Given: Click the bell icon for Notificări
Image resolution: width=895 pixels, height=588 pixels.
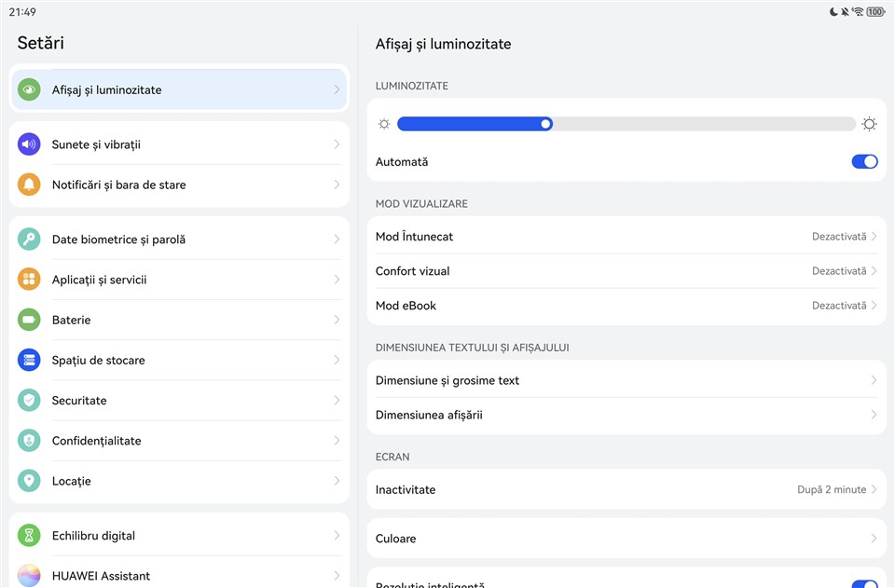Looking at the screenshot, I should pos(29,185).
